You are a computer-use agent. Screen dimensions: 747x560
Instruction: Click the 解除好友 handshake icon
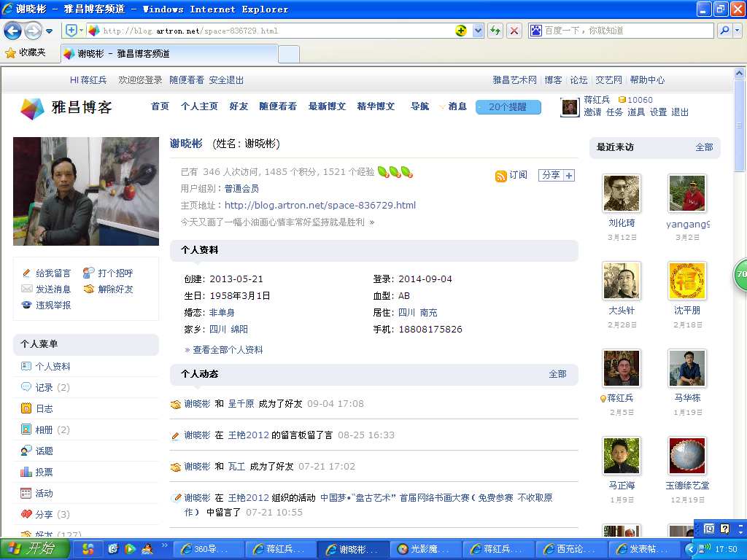(89, 289)
